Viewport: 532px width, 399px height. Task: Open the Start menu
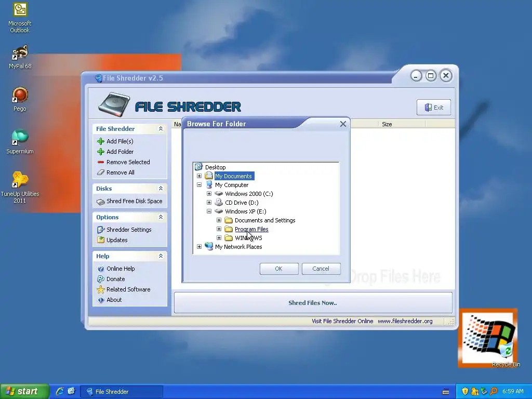[x=24, y=391]
